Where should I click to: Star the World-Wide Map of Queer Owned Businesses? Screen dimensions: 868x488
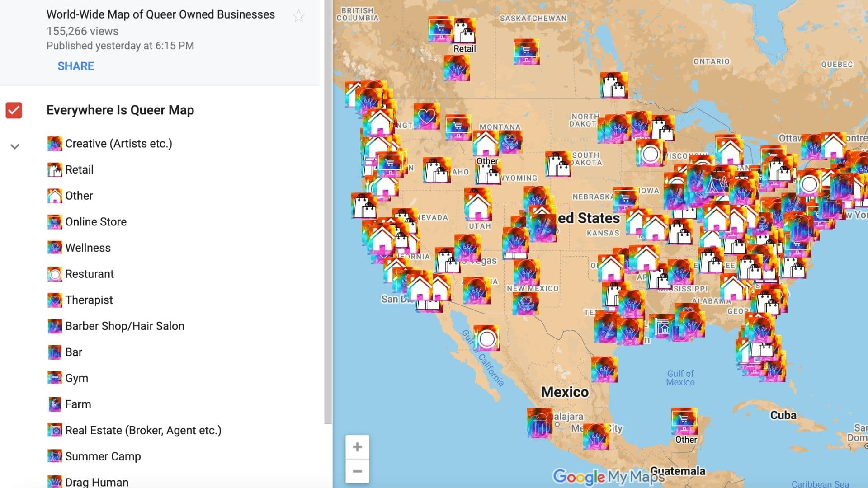(x=299, y=15)
